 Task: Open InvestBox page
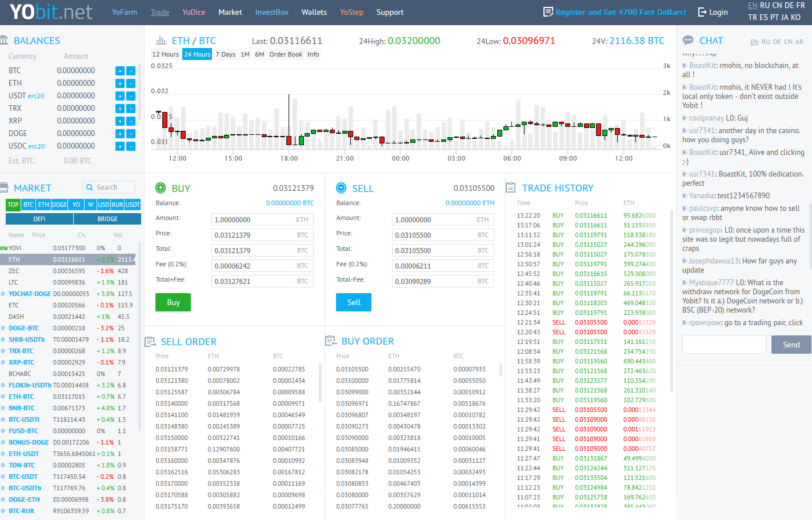[x=271, y=12]
